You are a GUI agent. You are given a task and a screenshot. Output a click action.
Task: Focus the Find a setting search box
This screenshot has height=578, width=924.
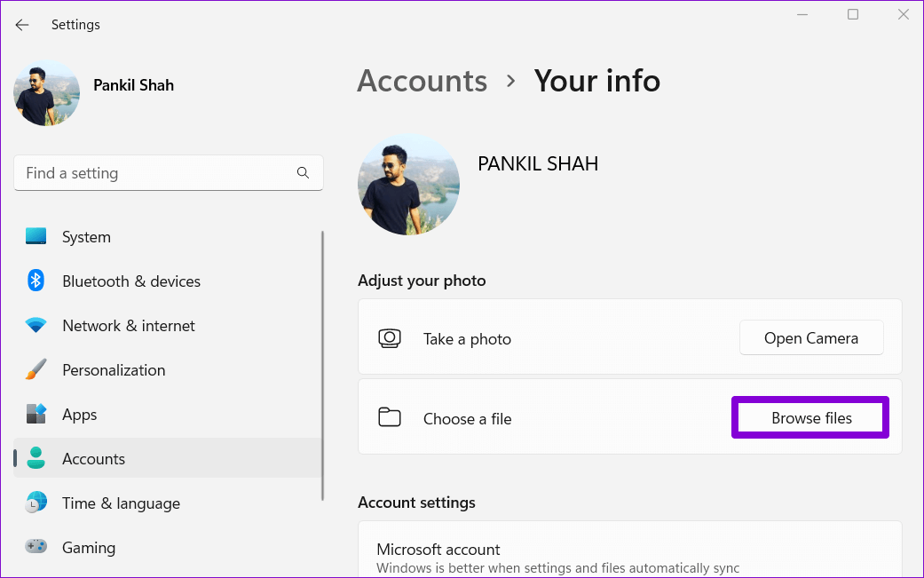pyautogui.click(x=155, y=173)
